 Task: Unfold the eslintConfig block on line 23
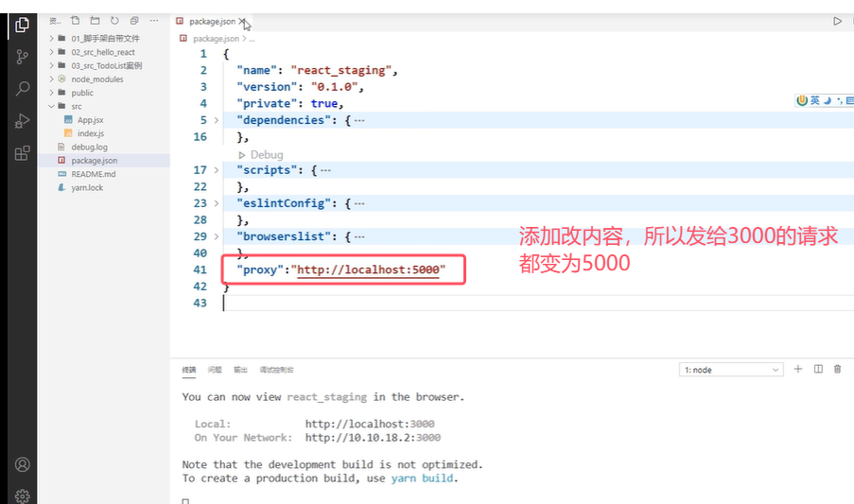click(217, 203)
